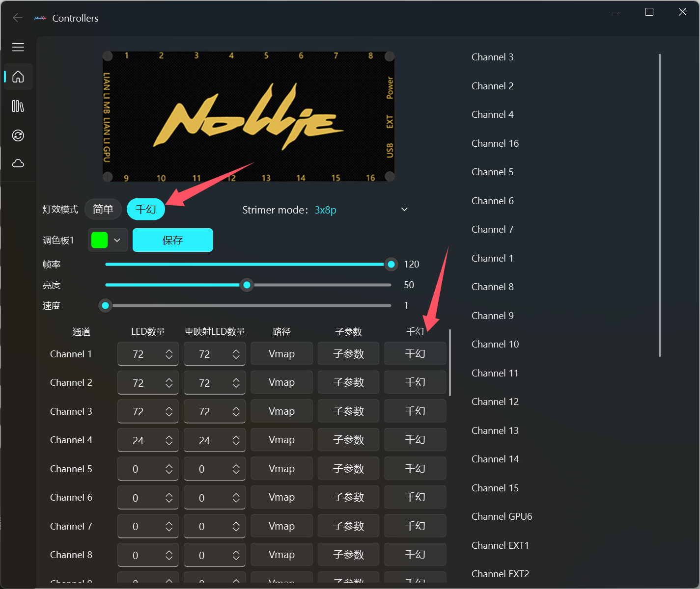Select Channel EXT2 in right list
Viewport: 700px width, 589px height.
(x=500, y=574)
